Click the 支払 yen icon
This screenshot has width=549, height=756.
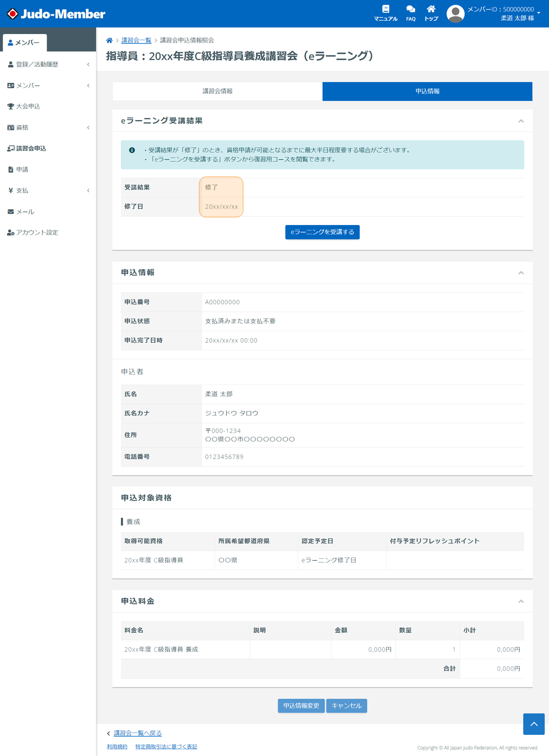pos(11,190)
